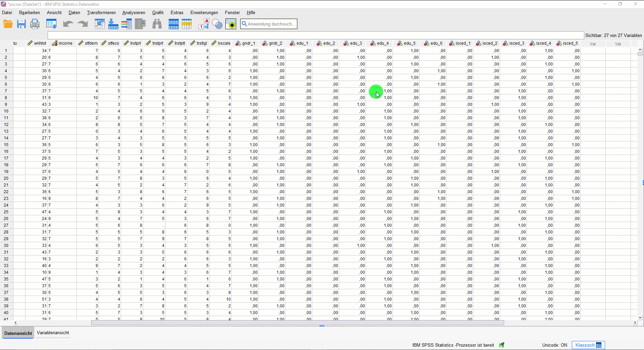Select the trstprt column header
This screenshot has height=350, width=644.
154,43
